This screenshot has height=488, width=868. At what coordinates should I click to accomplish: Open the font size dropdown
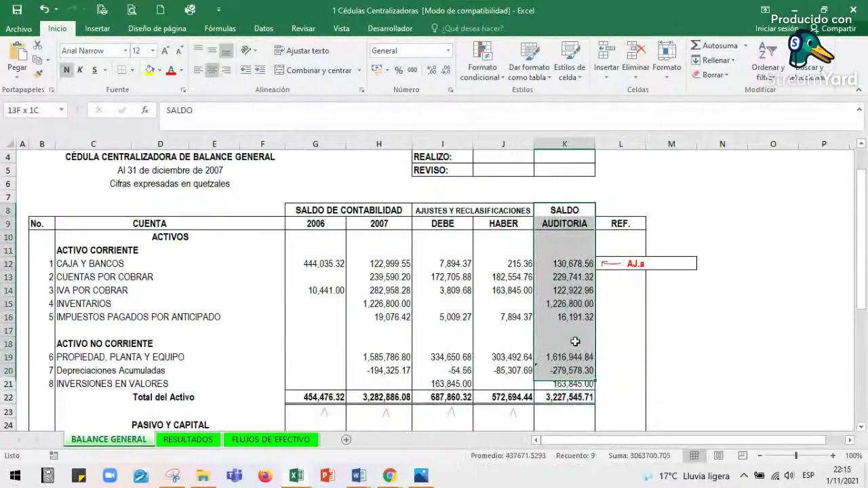click(152, 51)
